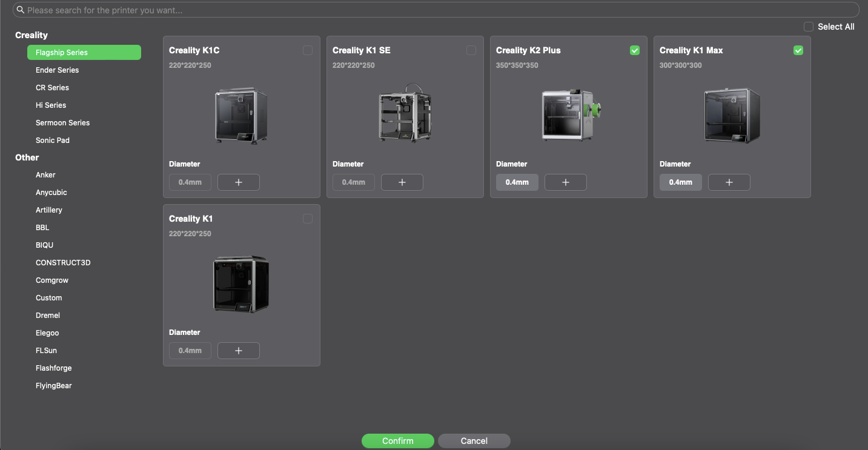The height and width of the screenshot is (450, 868).
Task: Select the Elegoo brand
Action: (x=47, y=333)
